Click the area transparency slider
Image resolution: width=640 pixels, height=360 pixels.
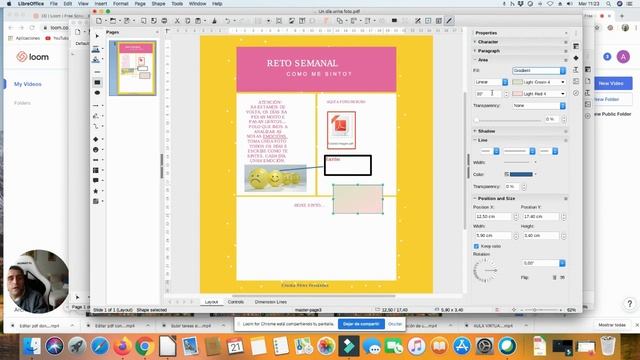point(509,120)
